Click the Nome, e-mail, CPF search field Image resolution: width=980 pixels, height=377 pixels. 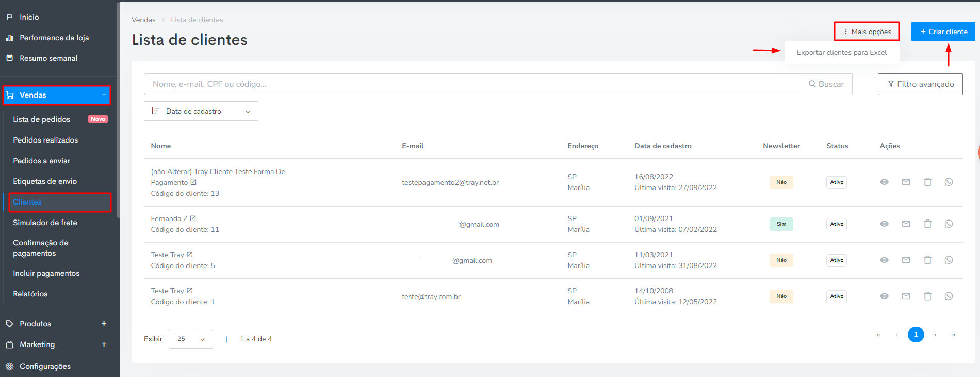pyautogui.click(x=476, y=84)
